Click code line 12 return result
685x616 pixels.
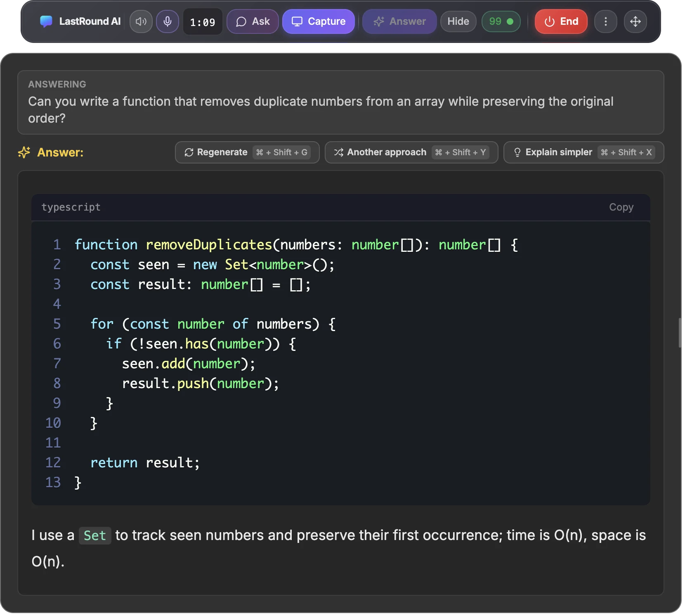pyautogui.click(x=145, y=463)
